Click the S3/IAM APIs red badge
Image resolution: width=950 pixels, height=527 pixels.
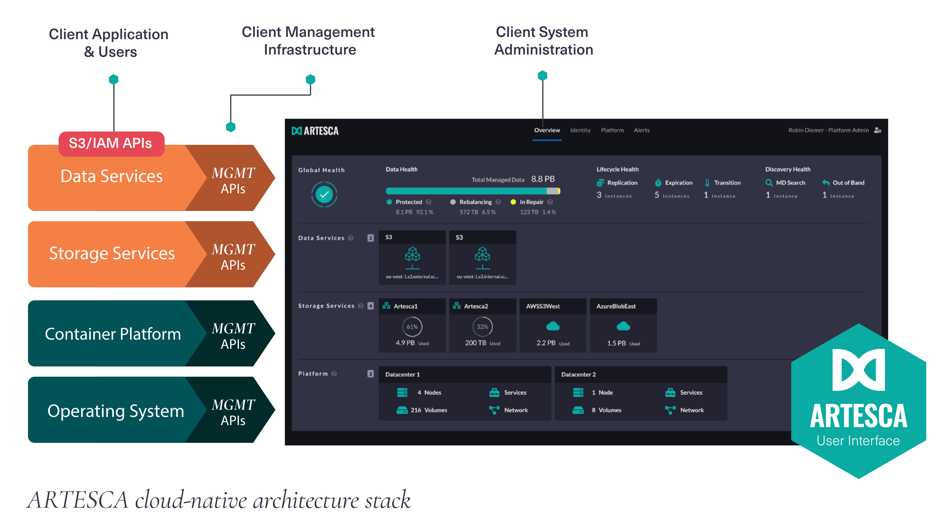[x=111, y=143]
